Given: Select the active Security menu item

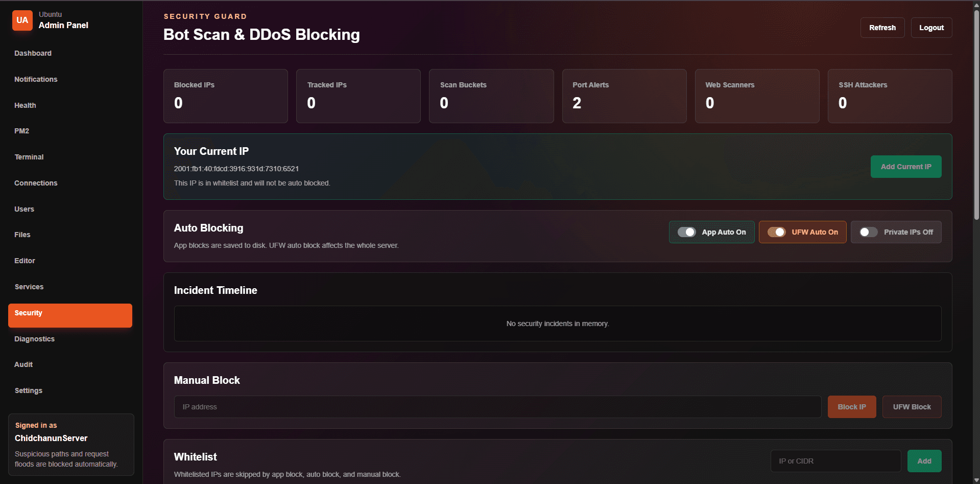Looking at the screenshot, I should pyautogui.click(x=70, y=315).
